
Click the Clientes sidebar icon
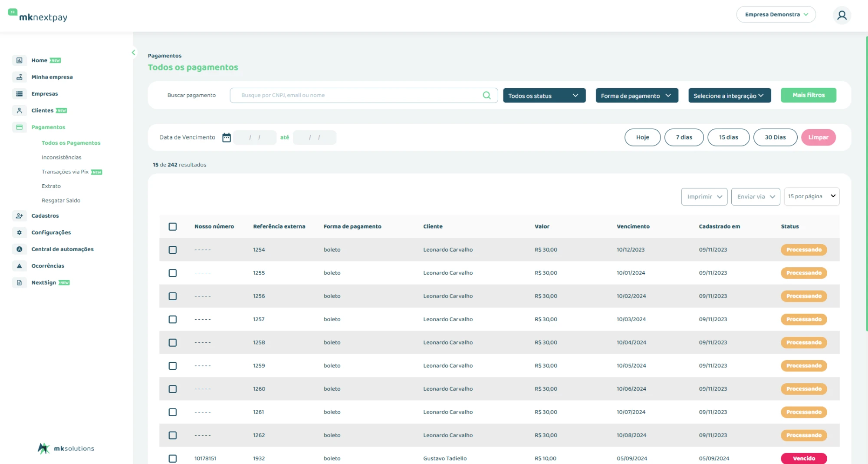click(x=19, y=110)
